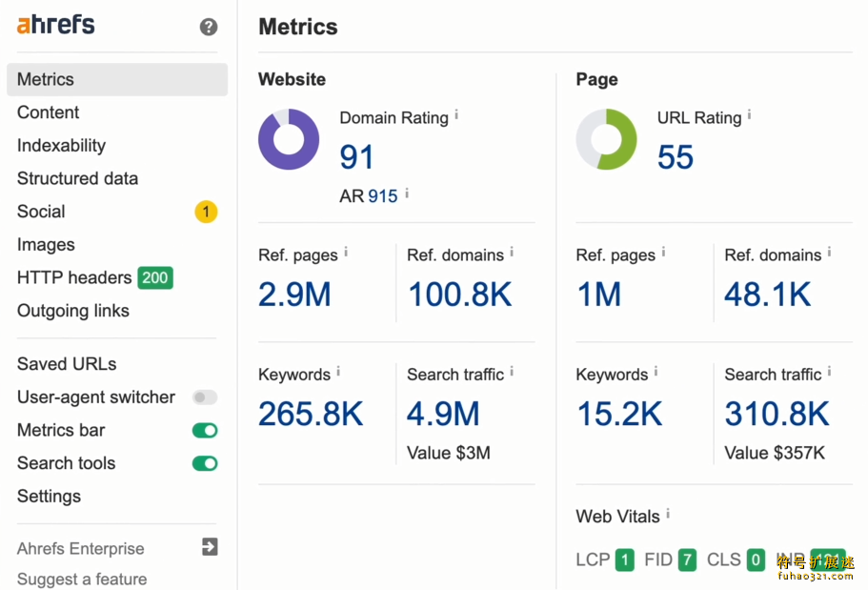The image size is (868, 590).
Task: Click the Ahrefs Enterprise link
Action: (80, 548)
